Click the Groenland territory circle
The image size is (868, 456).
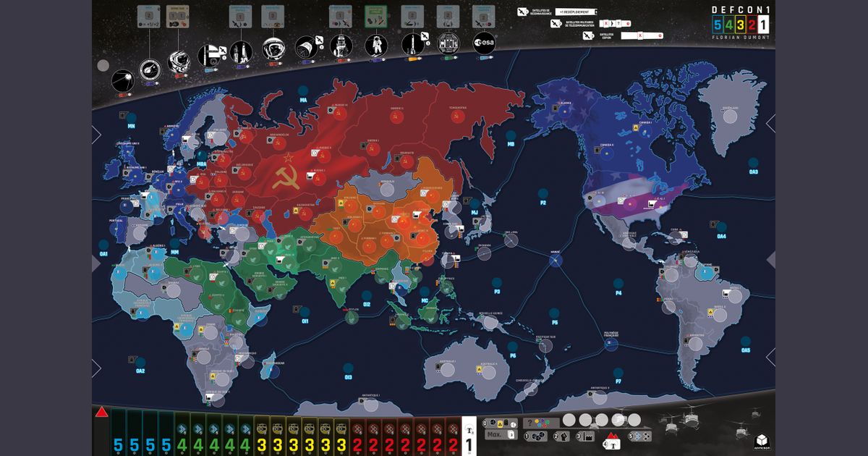(731, 116)
